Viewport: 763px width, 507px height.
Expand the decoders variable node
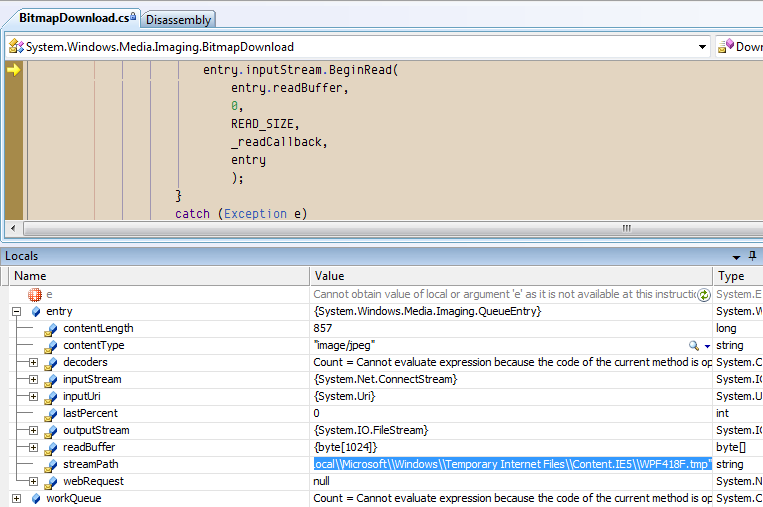(33, 362)
